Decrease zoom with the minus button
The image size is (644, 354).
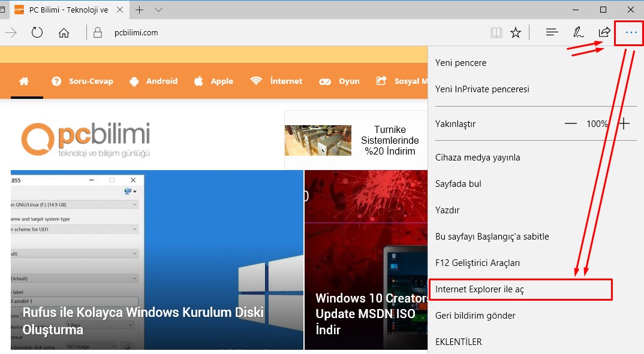(x=570, y=124)
